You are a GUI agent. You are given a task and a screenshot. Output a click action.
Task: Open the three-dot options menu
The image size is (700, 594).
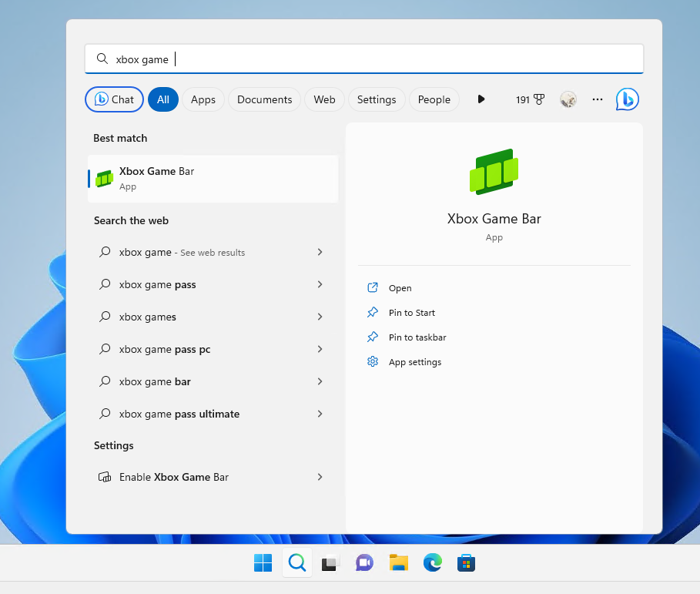[x=598, y=99]
